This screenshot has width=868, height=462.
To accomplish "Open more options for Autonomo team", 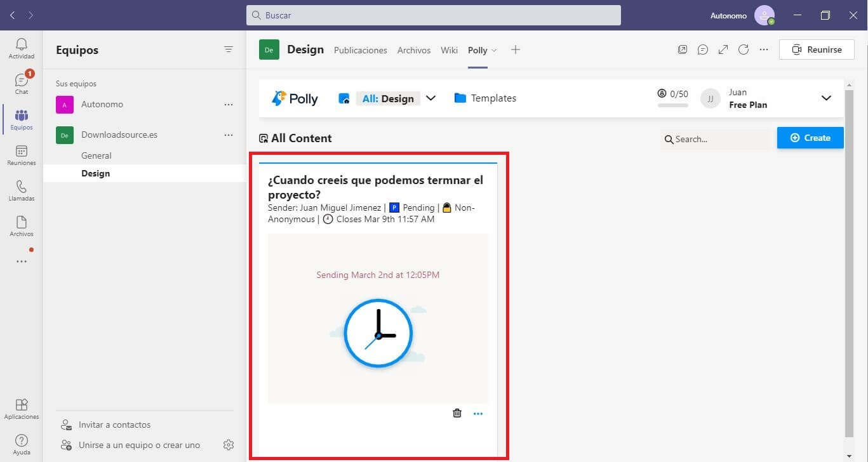I will coord(229,105).
